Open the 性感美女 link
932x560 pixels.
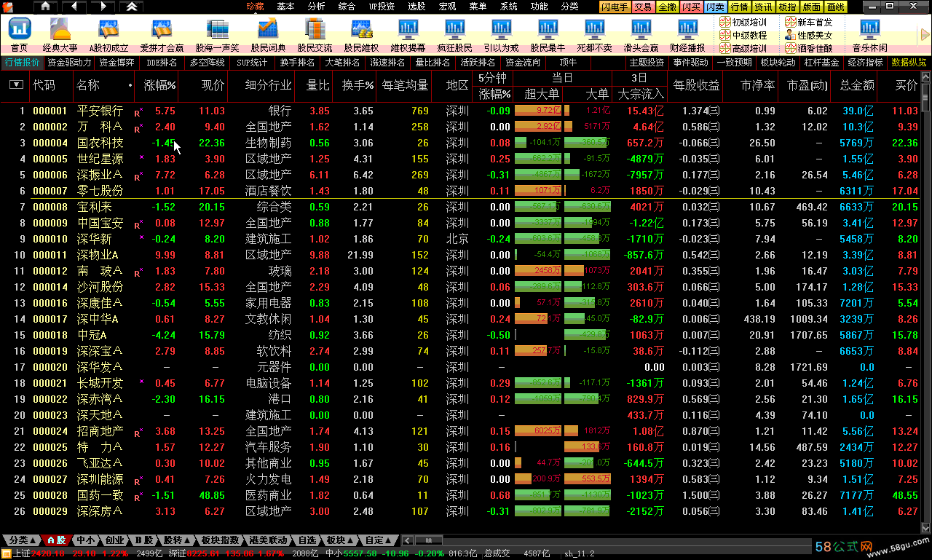coord(808,35)
